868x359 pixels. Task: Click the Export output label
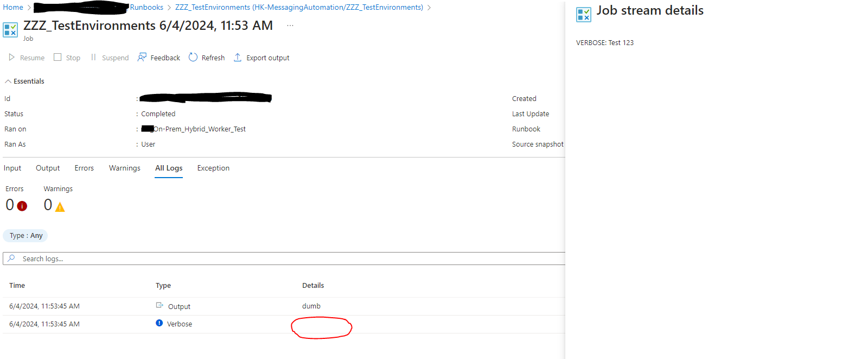pyautogui.click(x=268, y=58)
